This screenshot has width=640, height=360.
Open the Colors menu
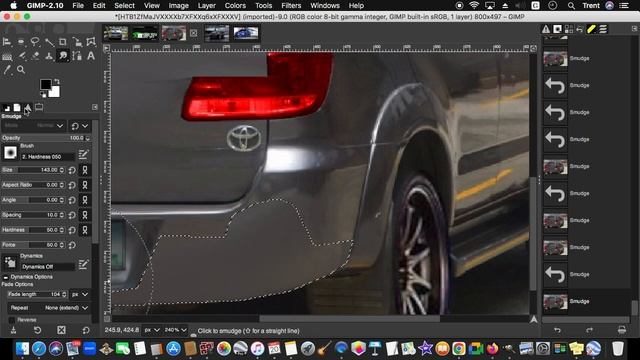[x=235, y=6]
